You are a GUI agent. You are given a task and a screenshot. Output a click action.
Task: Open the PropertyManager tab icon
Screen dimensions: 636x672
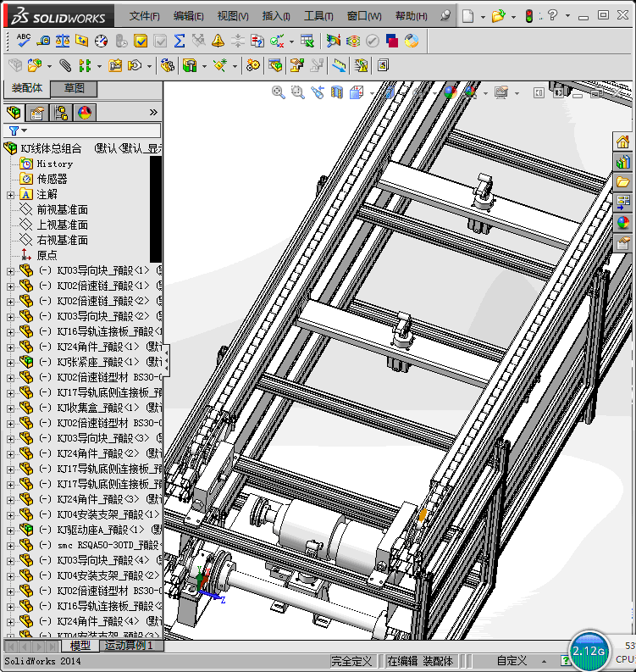(x=36, y=113)
